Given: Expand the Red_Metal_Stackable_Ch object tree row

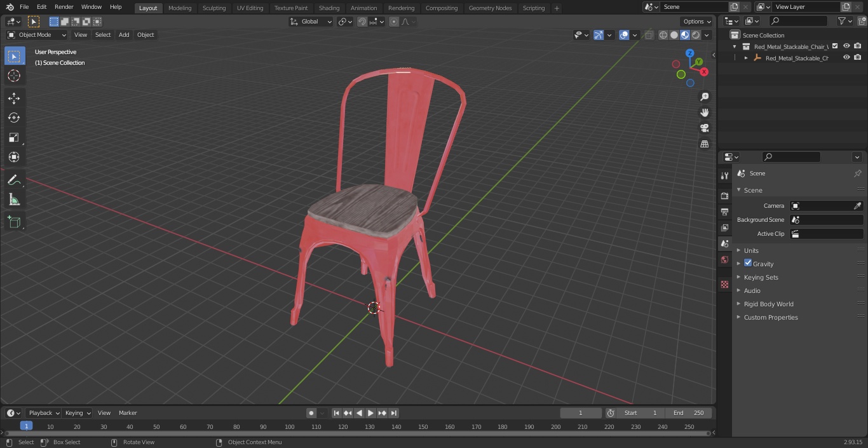Looking at the screenshot, I should [746, 58].
